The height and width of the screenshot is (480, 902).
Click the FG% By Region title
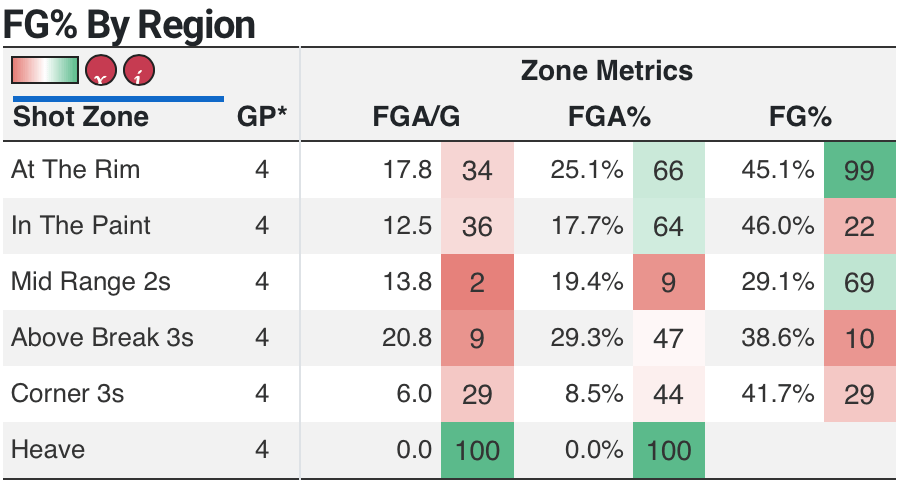pos(129,24)
